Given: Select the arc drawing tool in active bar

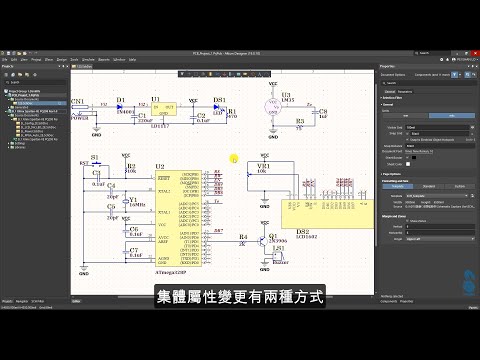Looking at the screenshot, I should click(x=267, y=74).
